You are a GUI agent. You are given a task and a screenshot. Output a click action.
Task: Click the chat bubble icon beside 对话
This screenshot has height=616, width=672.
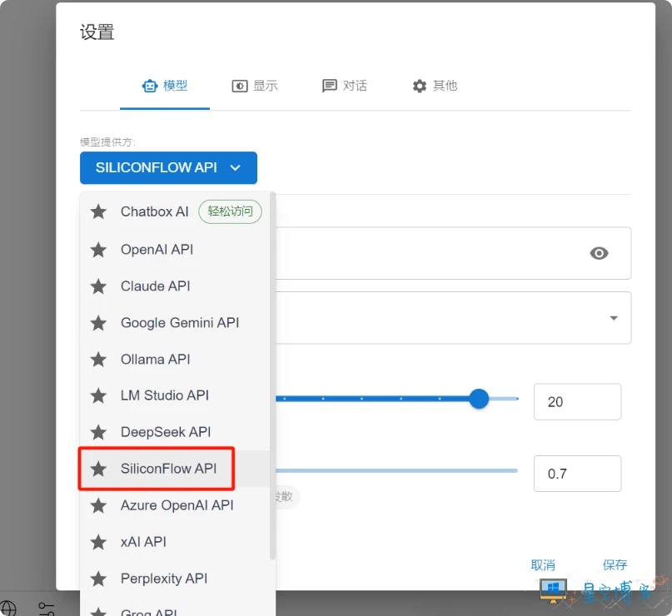tap(329, 86)
